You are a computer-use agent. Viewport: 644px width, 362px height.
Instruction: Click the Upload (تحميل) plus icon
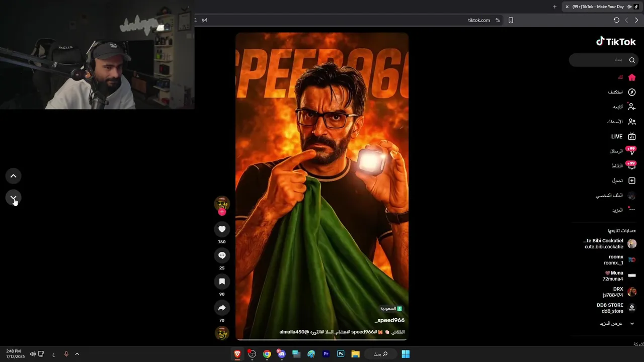coord(632,180)
